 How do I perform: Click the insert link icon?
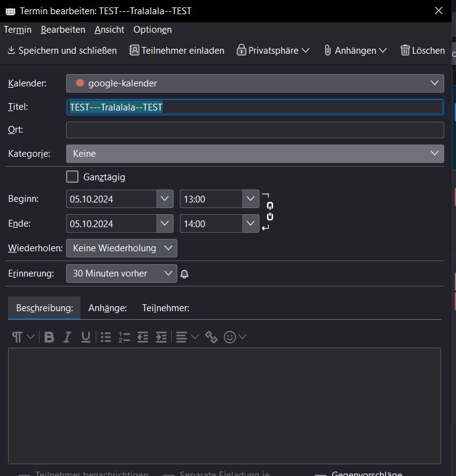pyautogui.click(x=211, y=337)
